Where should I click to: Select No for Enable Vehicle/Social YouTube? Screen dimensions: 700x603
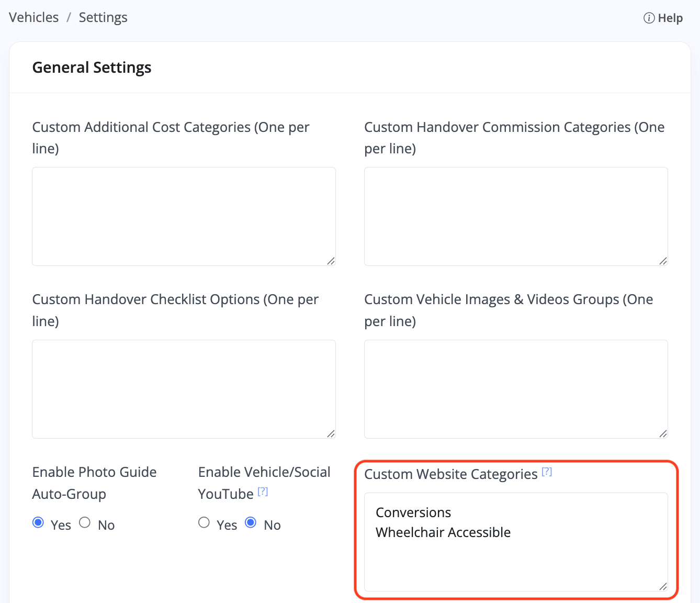251,522
